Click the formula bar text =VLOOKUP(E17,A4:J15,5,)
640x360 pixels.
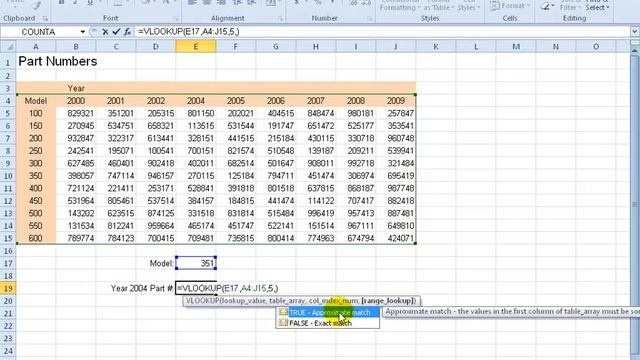pos(189,31)
